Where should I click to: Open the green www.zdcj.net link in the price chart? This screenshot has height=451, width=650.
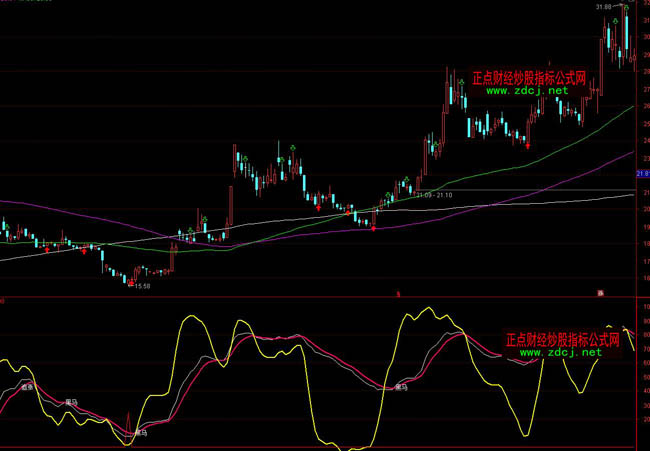(x=527, y=90)
